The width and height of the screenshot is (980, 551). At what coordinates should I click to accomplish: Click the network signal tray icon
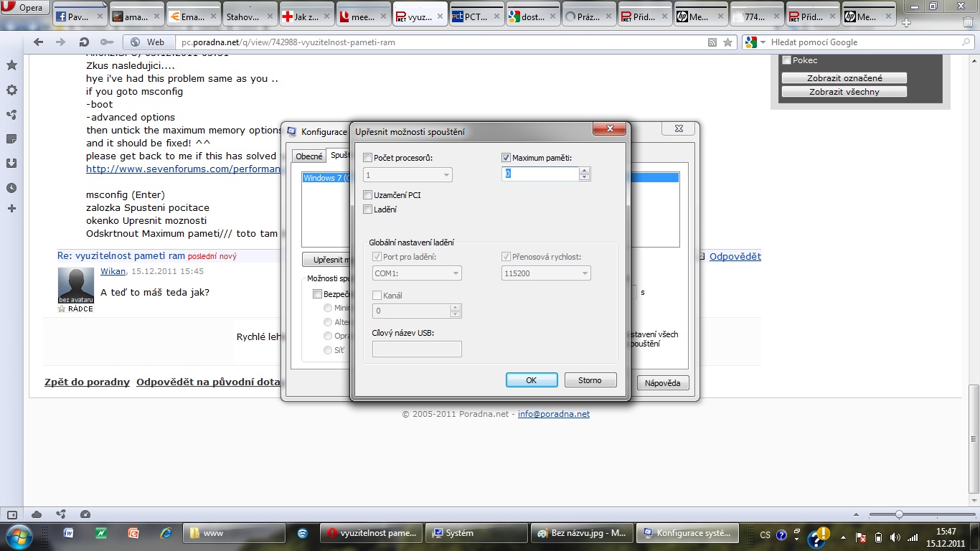point(913,537)
